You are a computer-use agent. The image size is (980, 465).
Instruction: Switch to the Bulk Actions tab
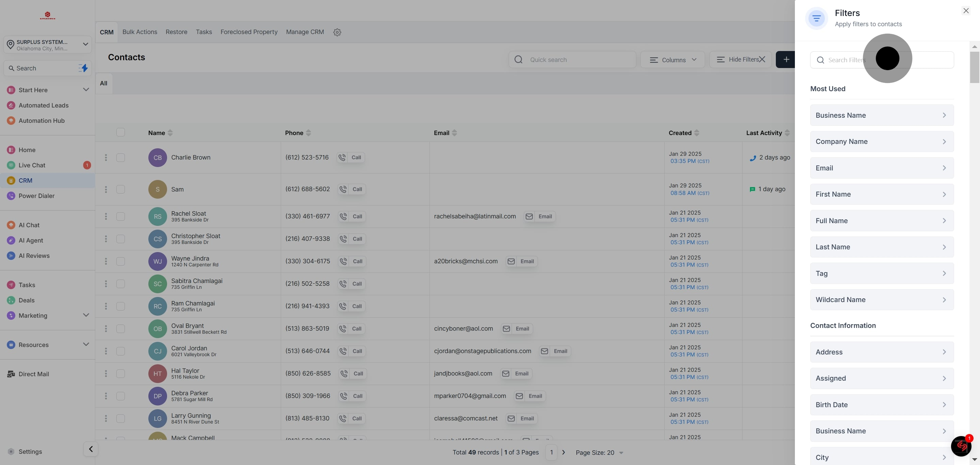click(140, 32)
